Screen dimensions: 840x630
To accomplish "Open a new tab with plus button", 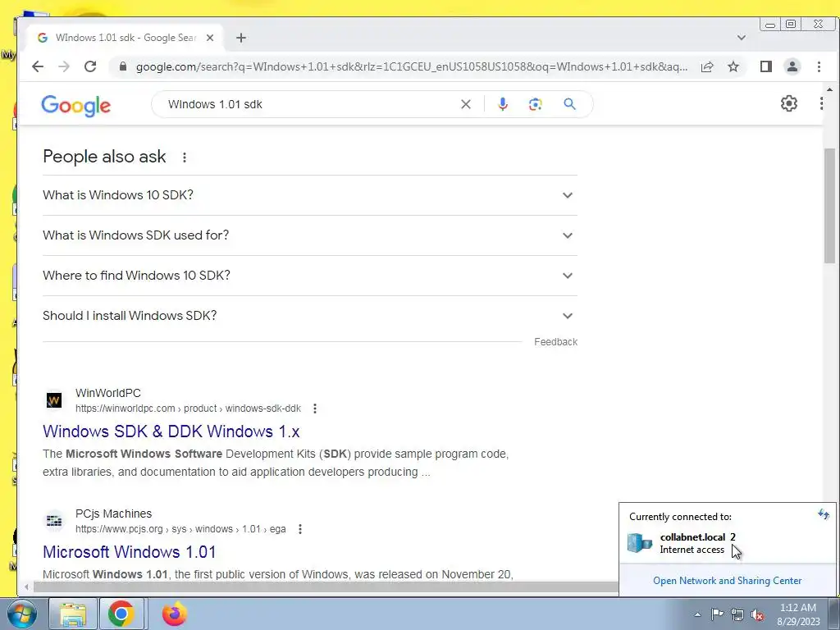I will (241, 38).
